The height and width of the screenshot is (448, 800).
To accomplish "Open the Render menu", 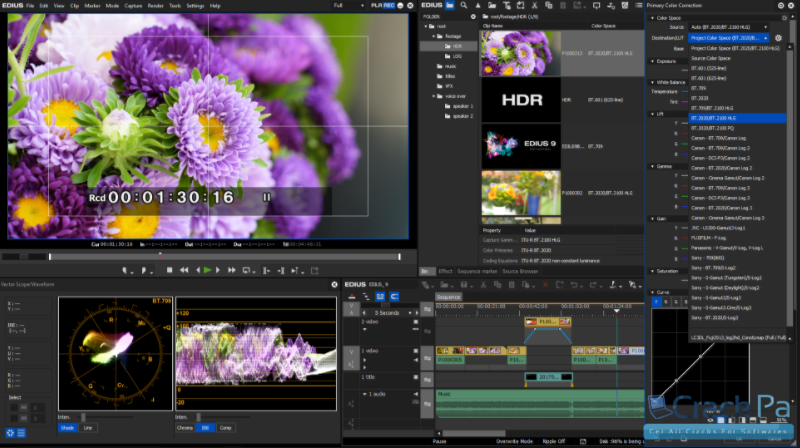I will tap(155, 6).
